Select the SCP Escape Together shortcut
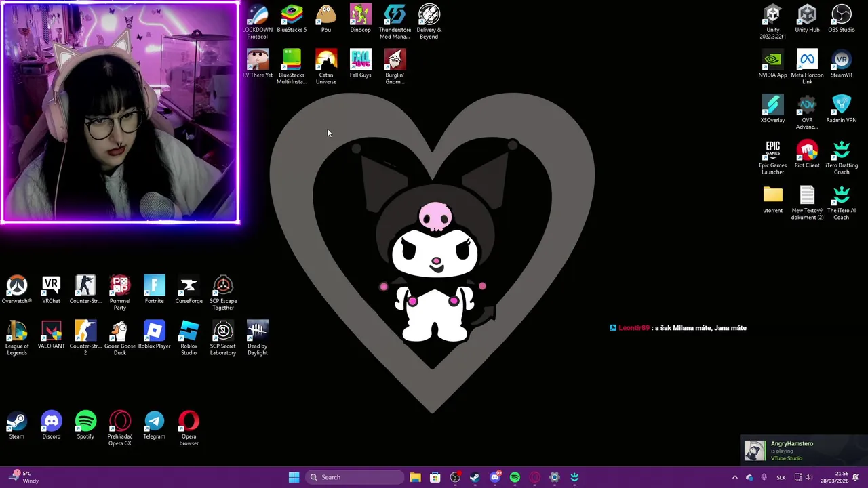The width and height of the screenshot is (868, 488). 223,293
